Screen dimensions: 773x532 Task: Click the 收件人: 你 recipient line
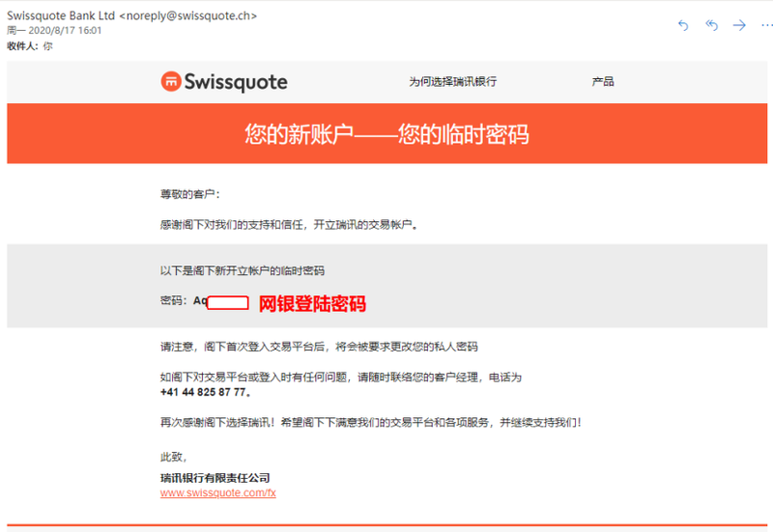click(30, 46)
